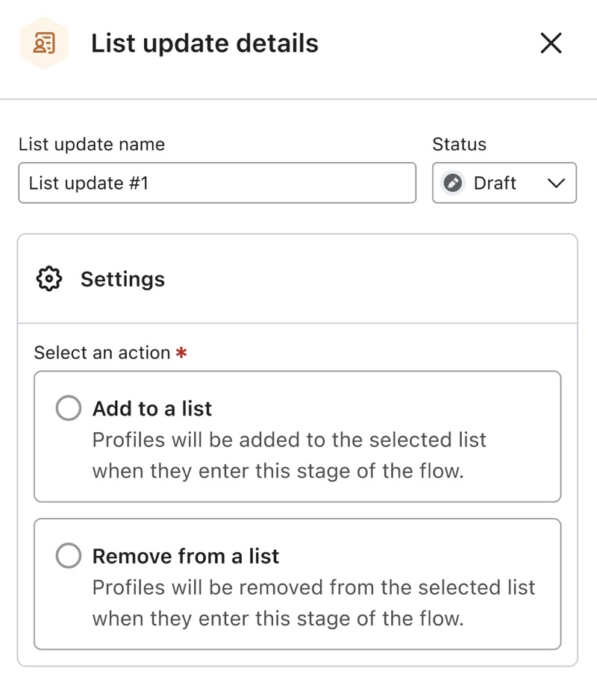
Task: Click the Settings gear icon
Action: click(49, 279)
